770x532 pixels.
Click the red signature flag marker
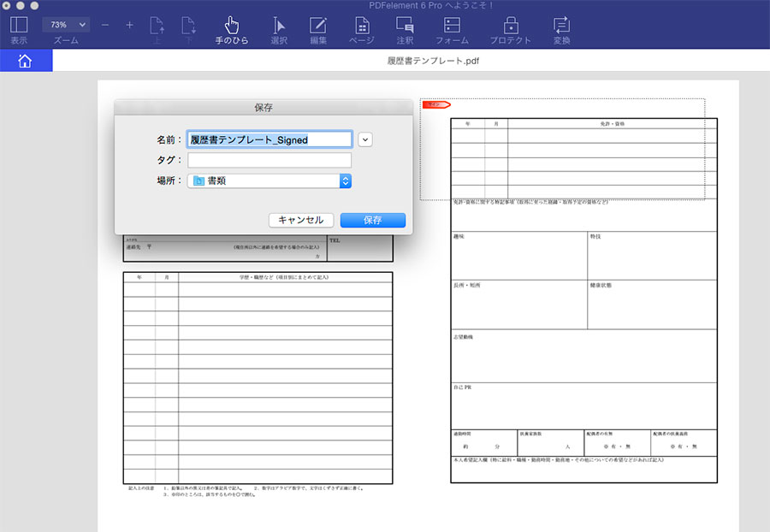click(x=436, y=104)
